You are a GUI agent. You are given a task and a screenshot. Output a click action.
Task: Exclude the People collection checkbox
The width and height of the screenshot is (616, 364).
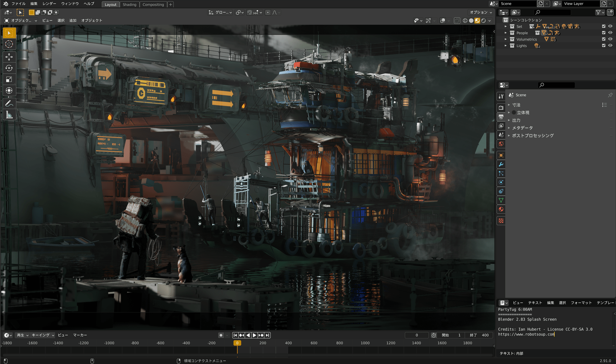click(603, 33)
